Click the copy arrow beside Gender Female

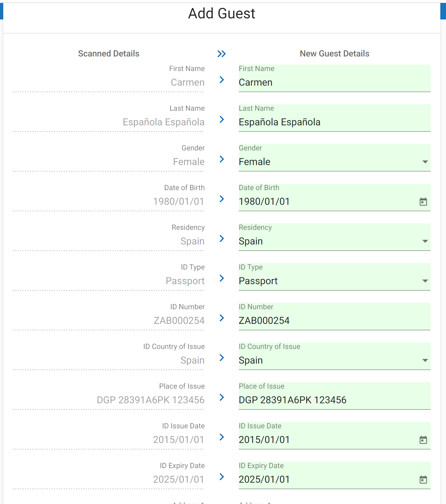[x=222, y=159]
